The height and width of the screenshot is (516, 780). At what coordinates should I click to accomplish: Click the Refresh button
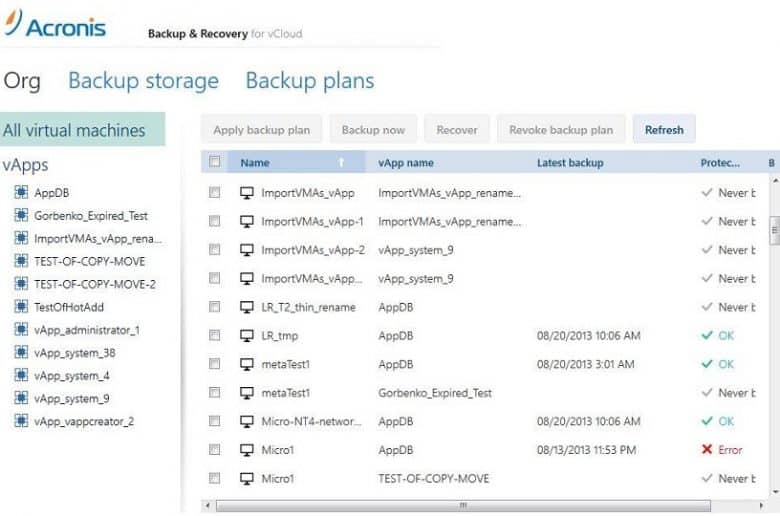click(x=664, y=129)
